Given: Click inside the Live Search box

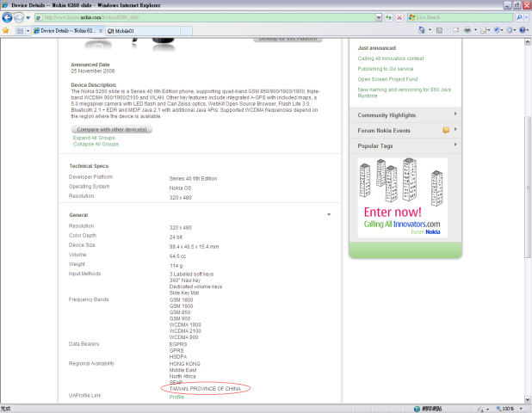Looking at the screenshot, I should [461, 17].
